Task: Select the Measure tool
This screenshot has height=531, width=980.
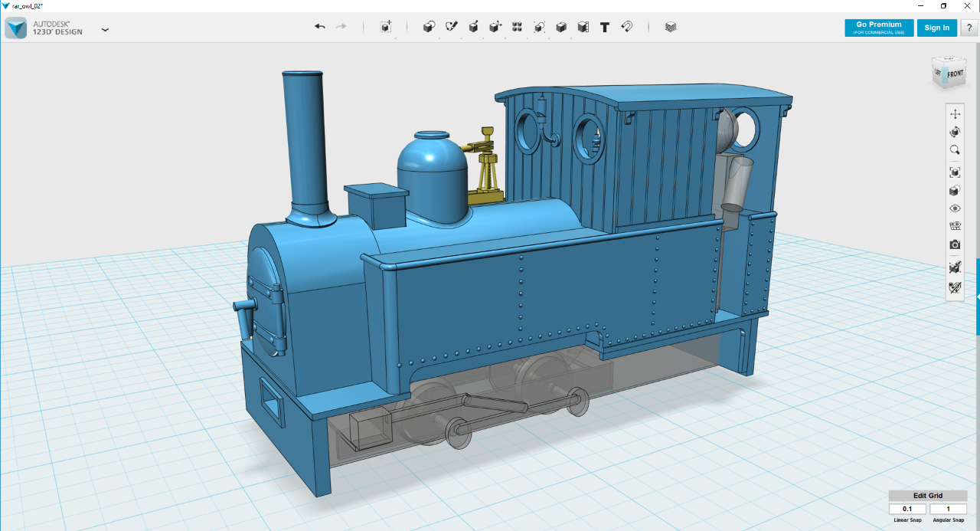Action: pos(583,27)
